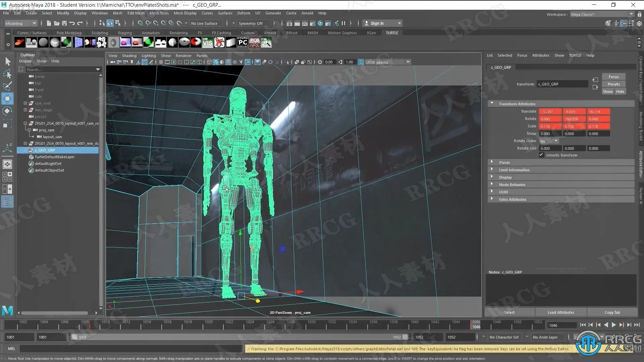Click the Save scene icon
This screenshot has width=644, height=362.
coord(64,23)
